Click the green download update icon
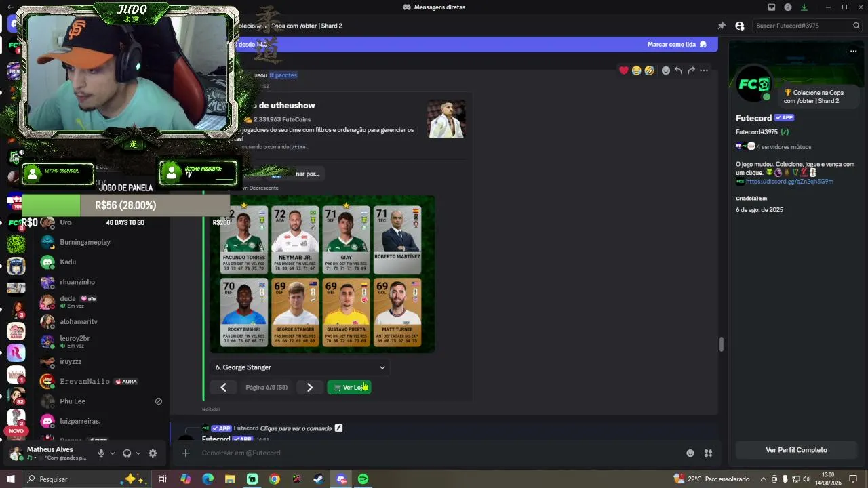The width and height of the screenshot is (868, 488). coord(804,7)
